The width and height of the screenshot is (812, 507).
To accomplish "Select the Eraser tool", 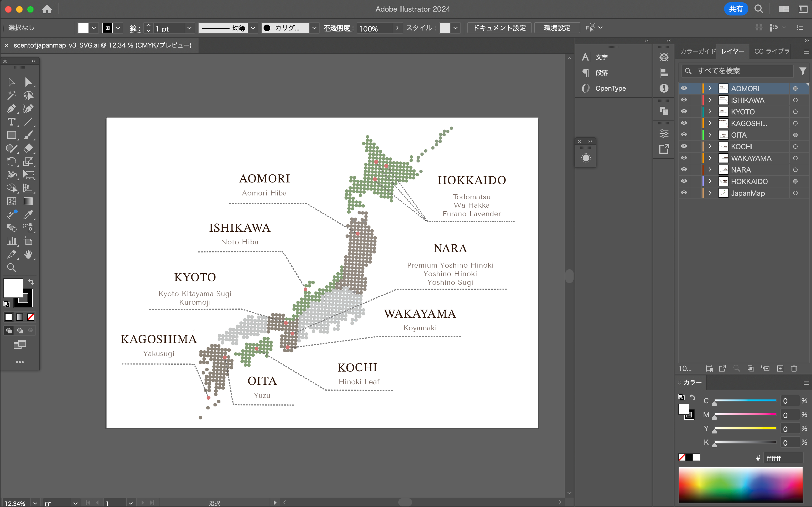I will (28, 148).
